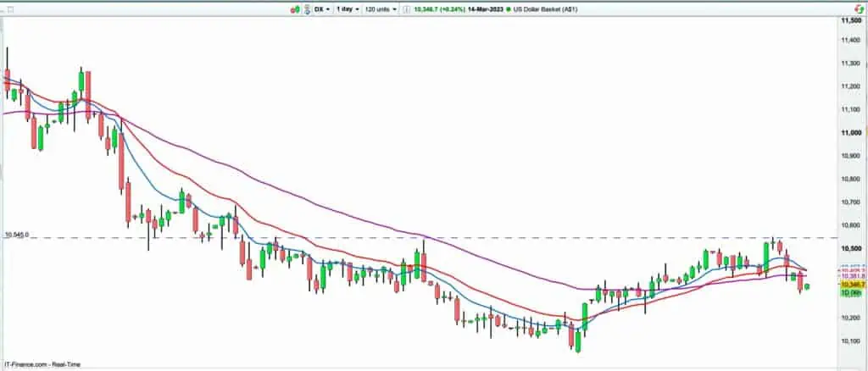
Task: Click the green price tag on the axis
Action: click(x=849, y=291)
